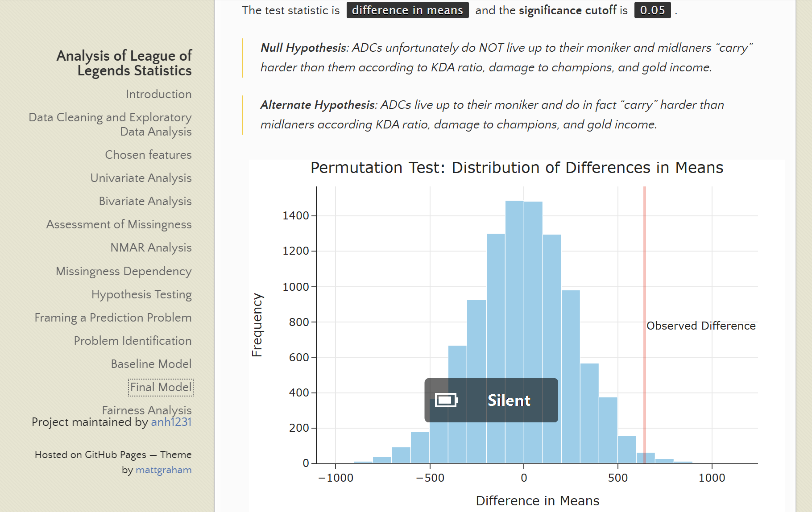Screen dimensions: 812x512
Task: Click the focused Final Model link
Action: (x=161, y=387)
